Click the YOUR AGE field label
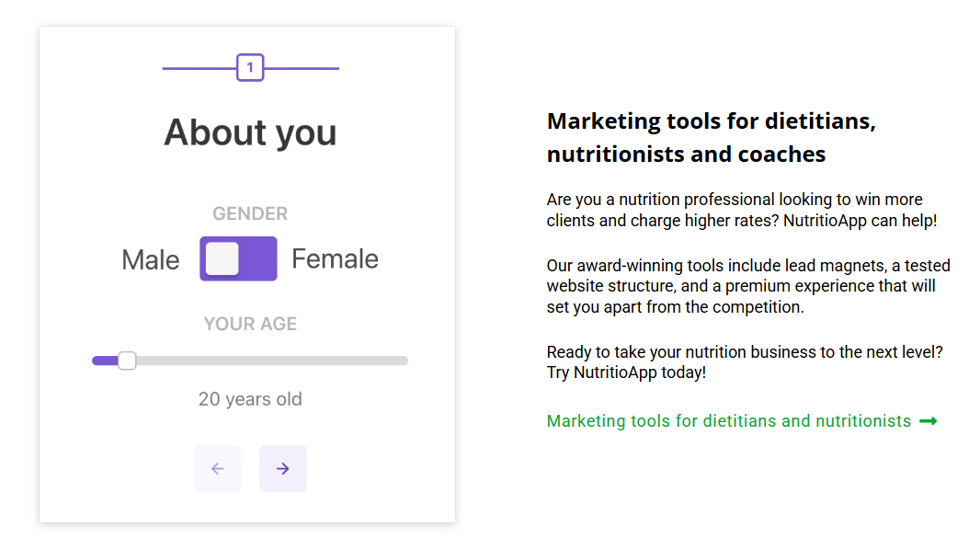The height and width of the screenshot is (550, 980). pos(250,324)
